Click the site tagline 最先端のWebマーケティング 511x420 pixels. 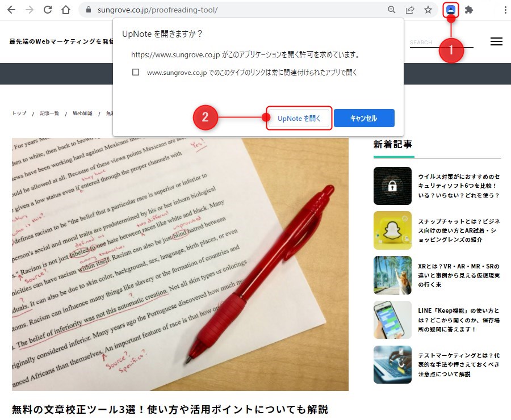61,41
